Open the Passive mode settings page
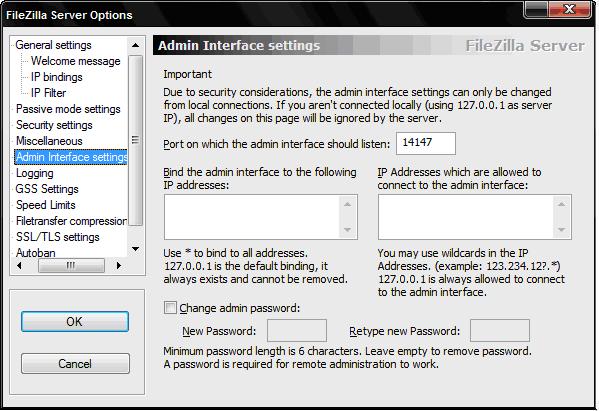The image size is (599, 411). click(x=68, y=109)
